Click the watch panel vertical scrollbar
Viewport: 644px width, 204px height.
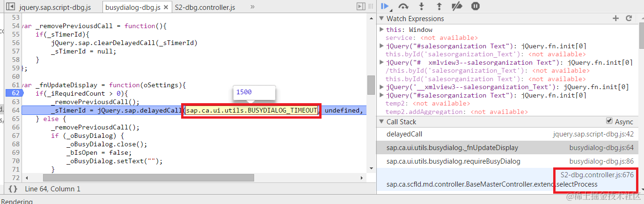[x=641, y=35]
